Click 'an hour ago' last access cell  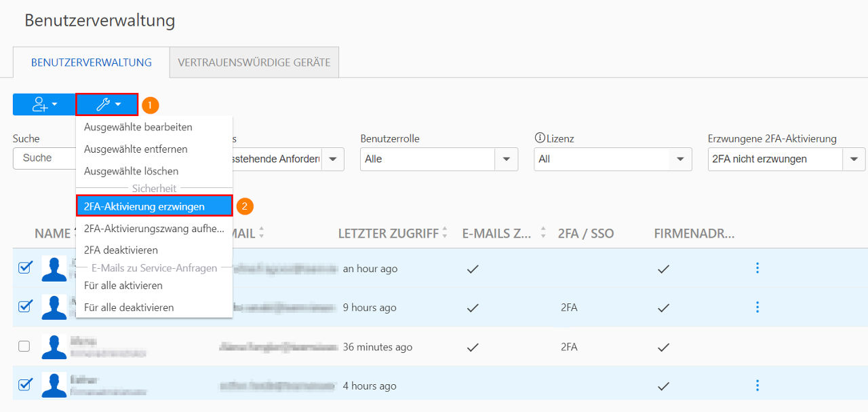point(370,269)
